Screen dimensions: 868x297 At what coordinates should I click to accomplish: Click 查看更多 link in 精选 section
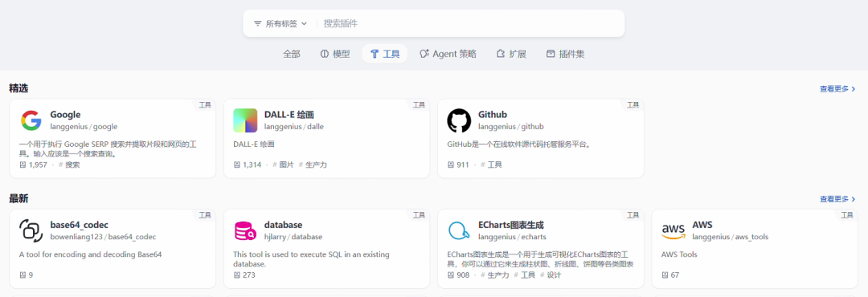pyautogui.click(x=837, y=88)
